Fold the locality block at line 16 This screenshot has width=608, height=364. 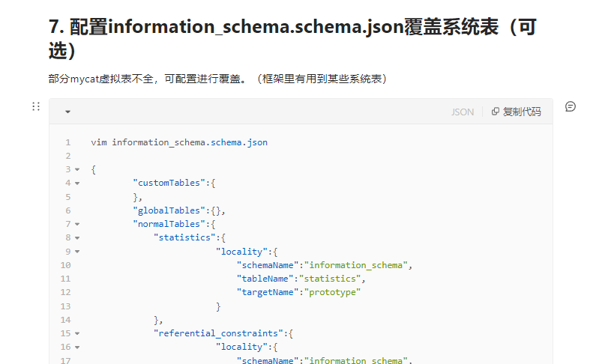77,348
